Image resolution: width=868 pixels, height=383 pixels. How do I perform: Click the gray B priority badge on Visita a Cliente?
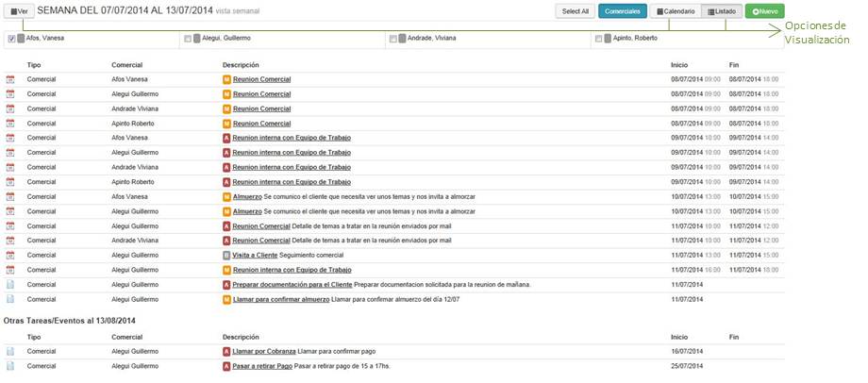point(226,256)
